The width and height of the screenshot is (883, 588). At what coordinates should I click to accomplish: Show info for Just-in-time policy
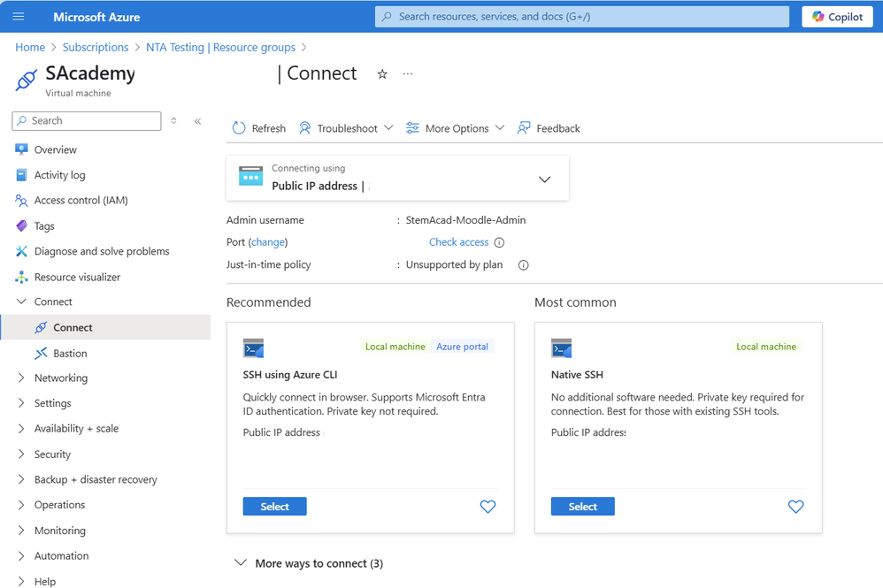[523, 265]
